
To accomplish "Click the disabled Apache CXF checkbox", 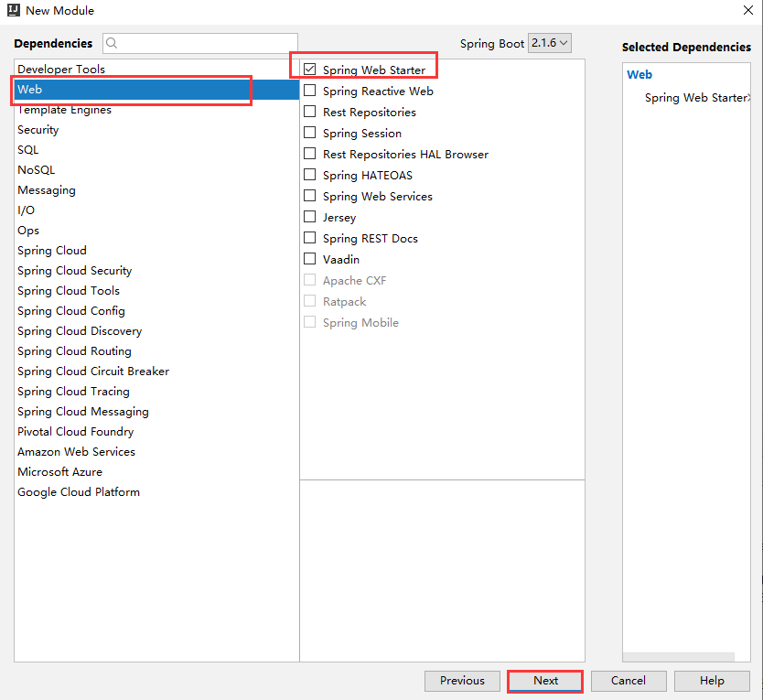I will 309,280.
